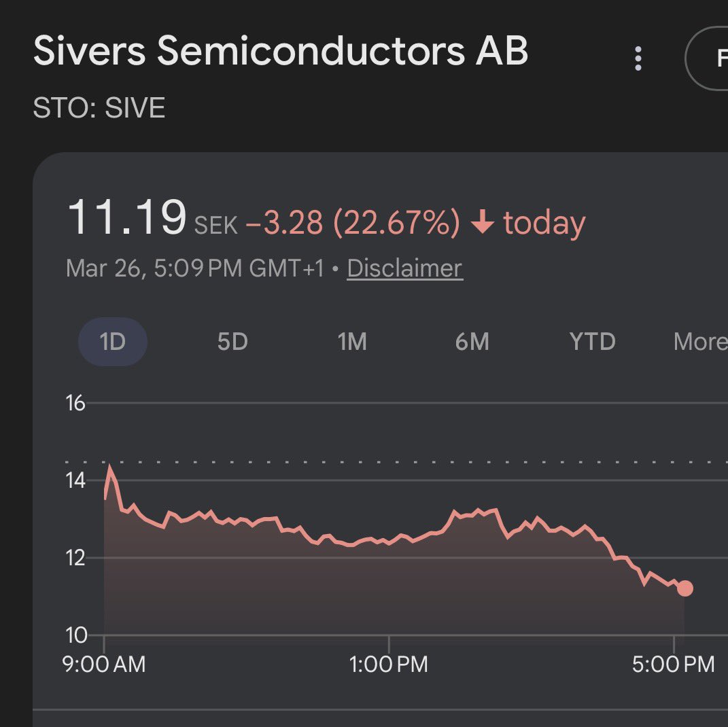This screenshot has height=727, width=728.
Task: Select the 1D time range tab
Action: [x=113, y=341]
